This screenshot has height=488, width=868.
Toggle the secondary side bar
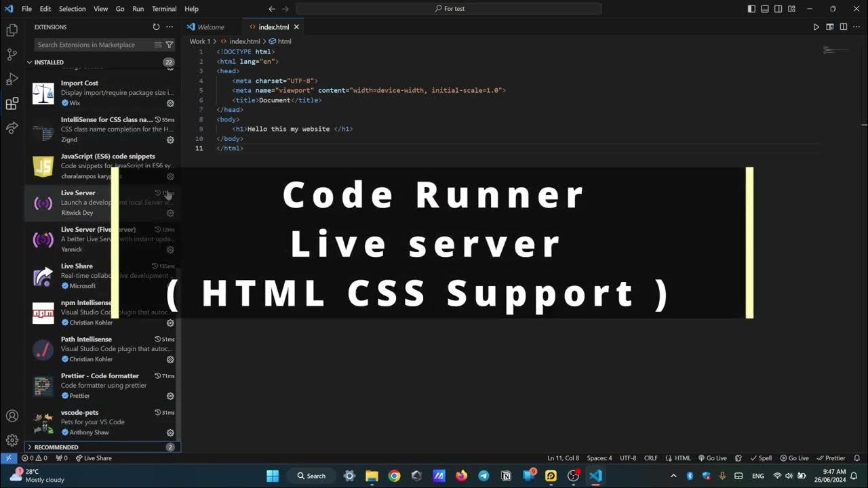[778, 9]
